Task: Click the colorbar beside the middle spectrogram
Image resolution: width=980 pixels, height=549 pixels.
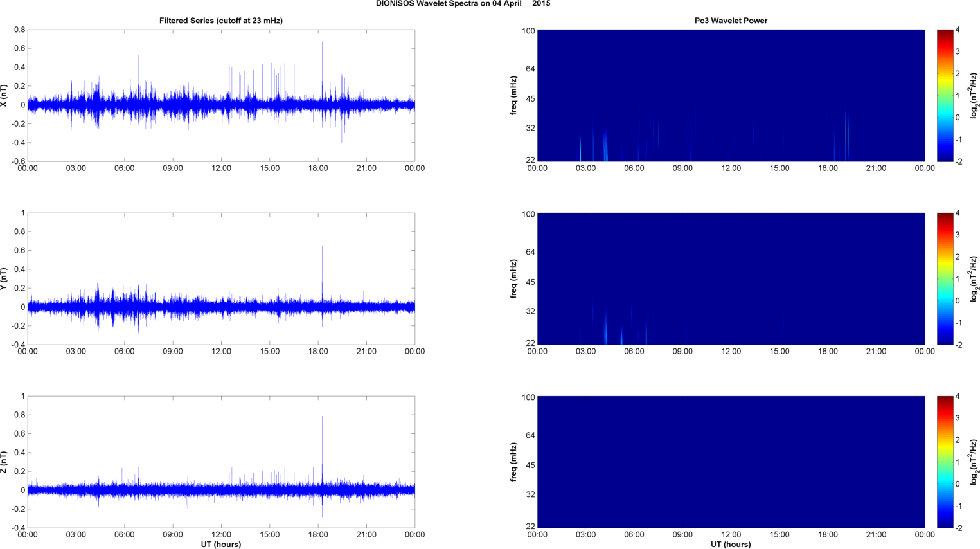Action: click(x=945, y=278)
